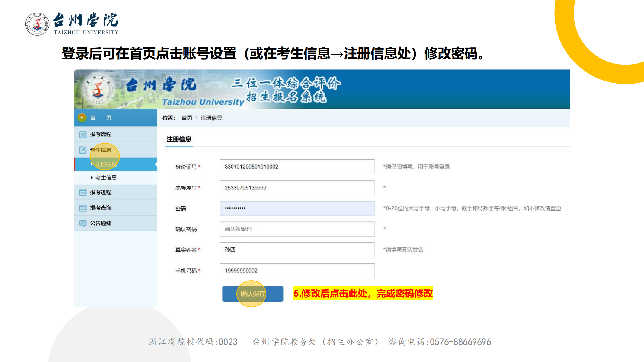Select the 注册信息 submenu item
This screenshot has height=362, width=644.
[x=116, y=164]
